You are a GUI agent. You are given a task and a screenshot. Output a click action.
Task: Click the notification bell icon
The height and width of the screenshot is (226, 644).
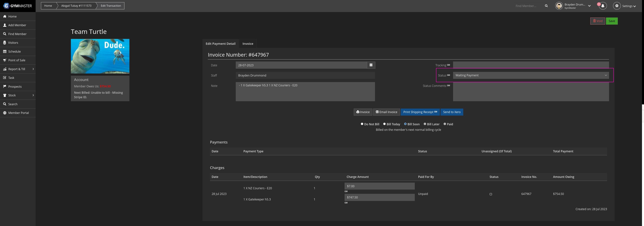pos(603,6)
